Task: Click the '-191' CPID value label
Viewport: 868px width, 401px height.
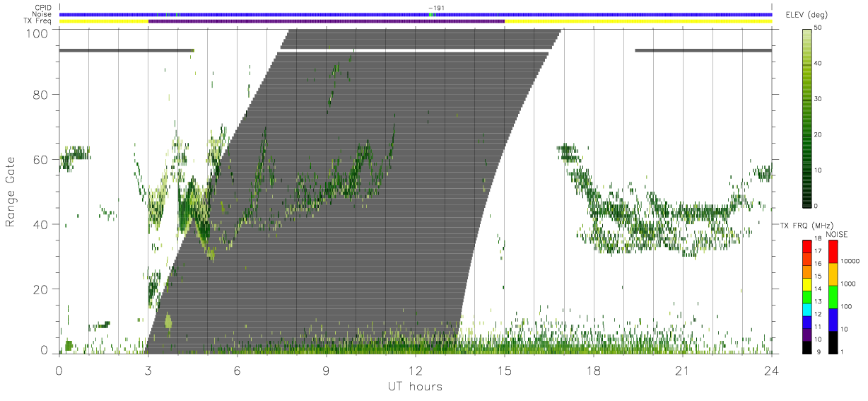Action: pos(437,8)
